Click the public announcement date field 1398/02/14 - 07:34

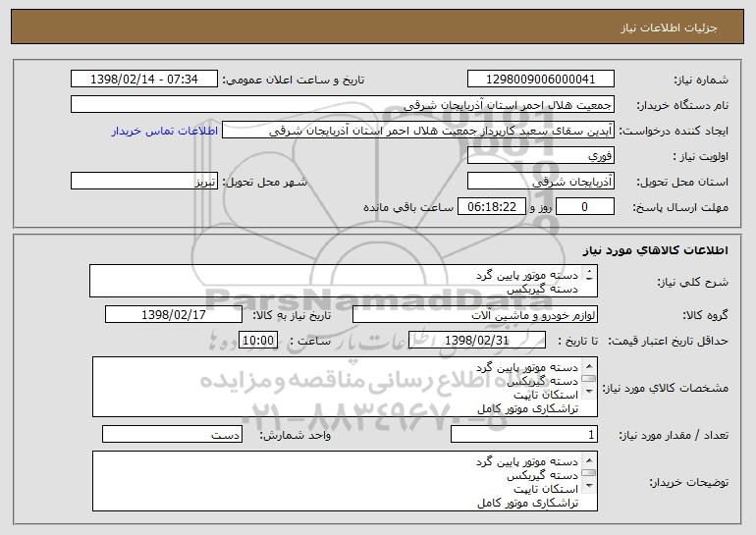(x=144, y=80)
